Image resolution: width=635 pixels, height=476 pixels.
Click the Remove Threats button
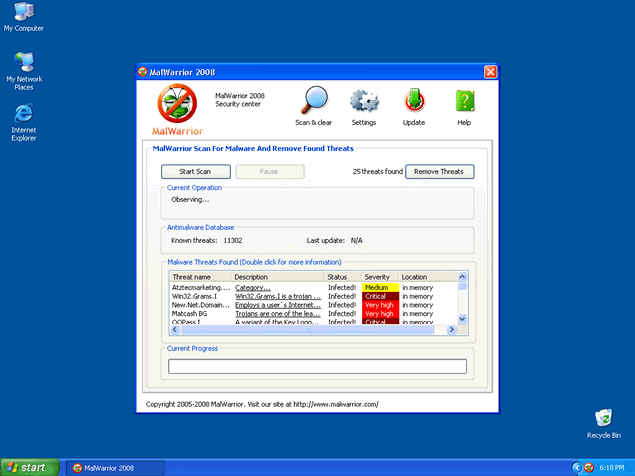pyautogui.click(x=440, y=172)
